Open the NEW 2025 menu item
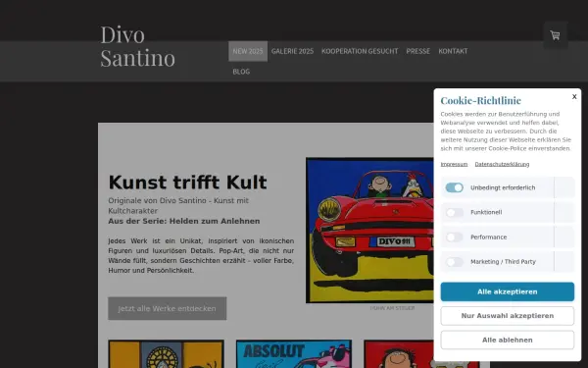Image resolution: width=588 pixels, height=368 pixels. coord(248,51)
